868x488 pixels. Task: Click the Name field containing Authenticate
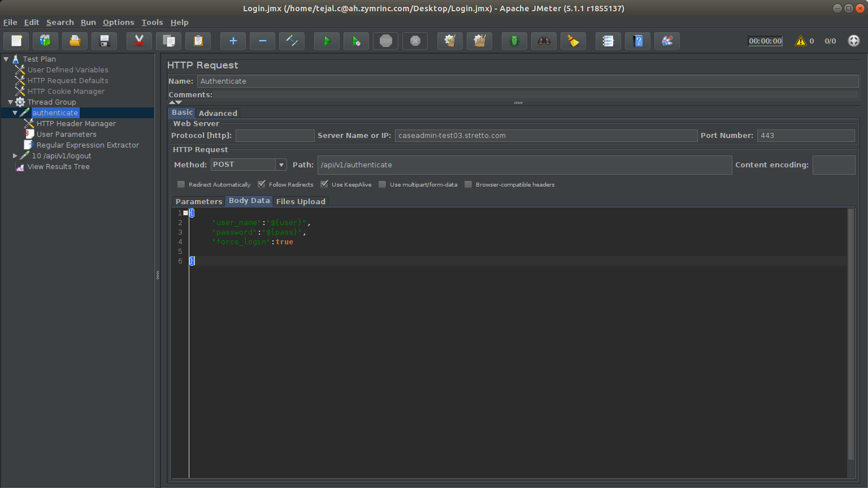click(x=528, y=81)
